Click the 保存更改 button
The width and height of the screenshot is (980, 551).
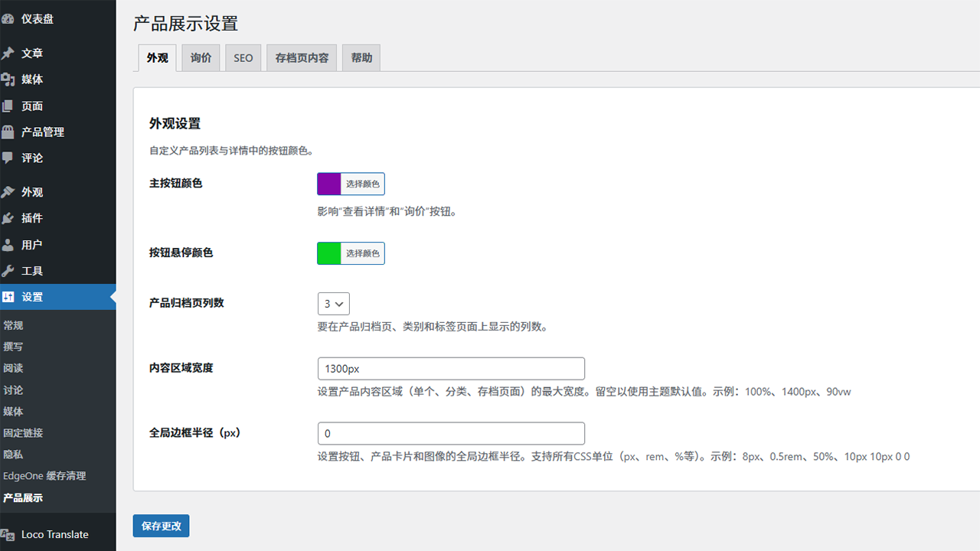point(161,527)
